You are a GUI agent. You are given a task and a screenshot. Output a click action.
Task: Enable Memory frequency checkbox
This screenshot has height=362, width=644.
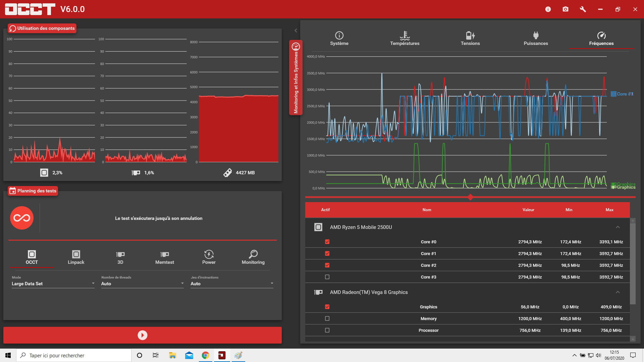(x=327, y=318)
